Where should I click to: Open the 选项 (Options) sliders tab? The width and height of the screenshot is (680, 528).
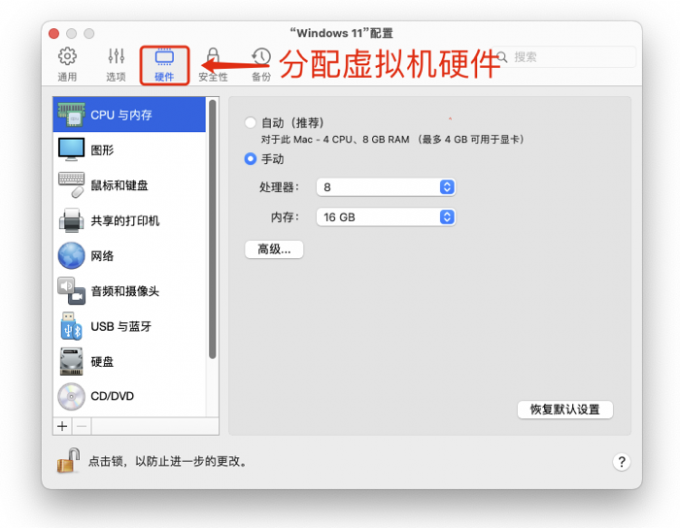coord(116,65)
